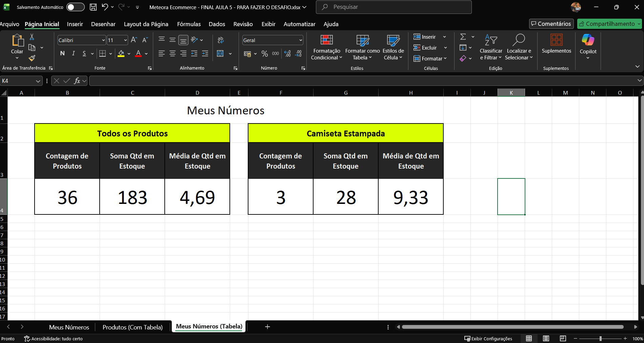Toggle Salvamento Automático switch
The image size is (644, 343).
click(75, 7)
